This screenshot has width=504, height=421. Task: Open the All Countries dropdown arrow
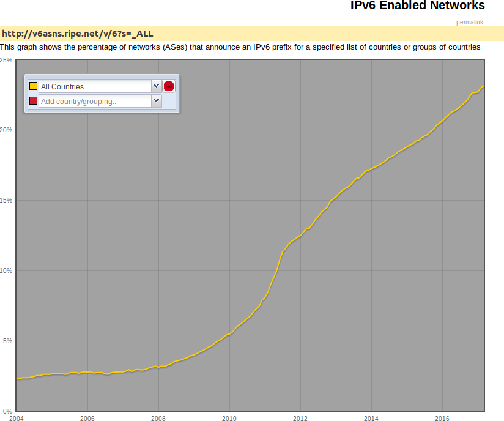(x=156, y=86)
